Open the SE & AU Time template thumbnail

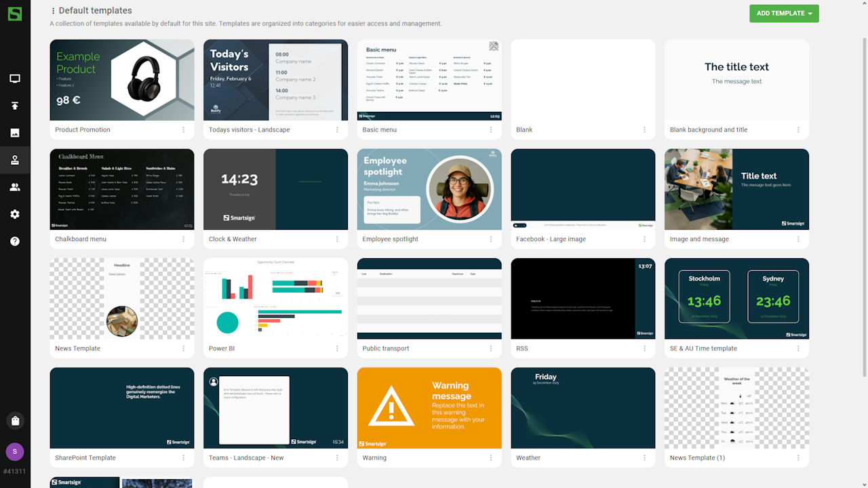point(736,298)
